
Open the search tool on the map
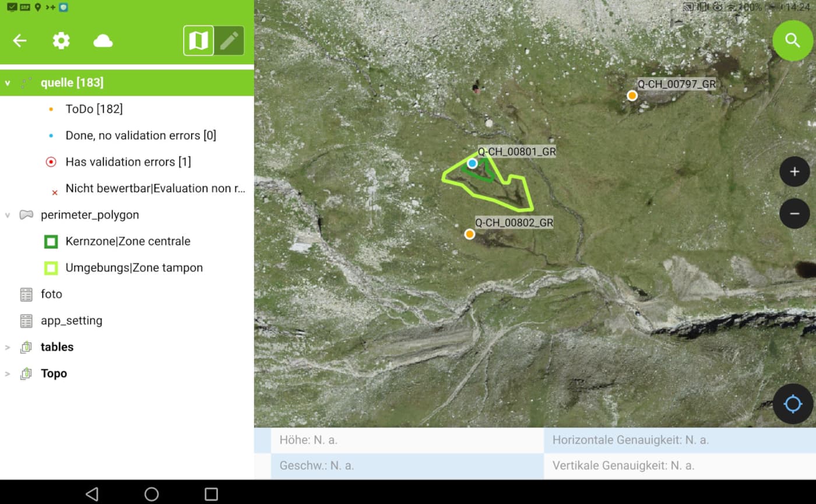[792, 41]
